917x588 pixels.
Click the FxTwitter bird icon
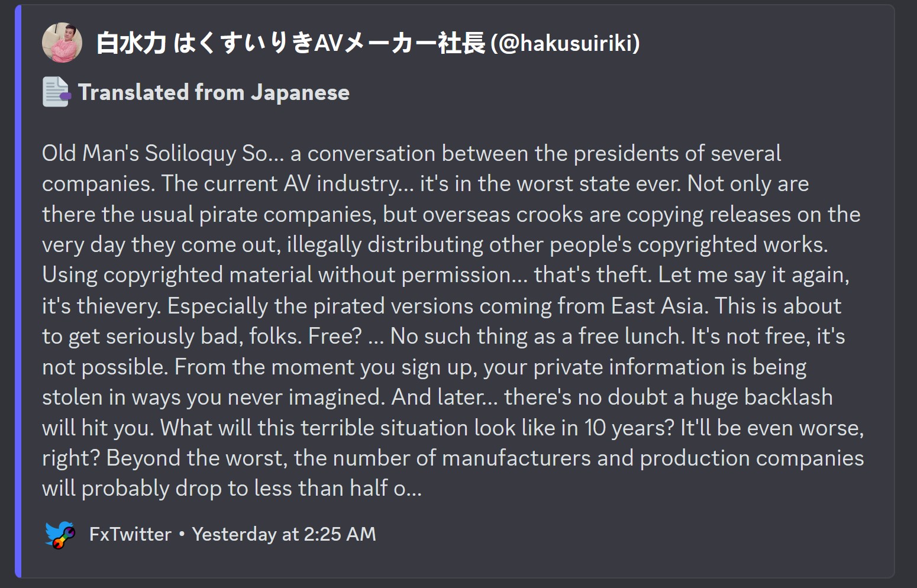click(60, 534)
